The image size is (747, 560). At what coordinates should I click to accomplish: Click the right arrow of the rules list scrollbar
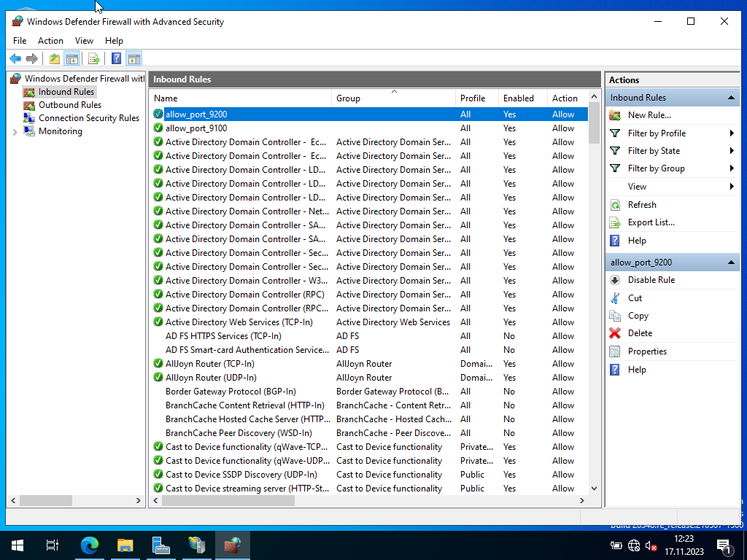coord(581,500)
